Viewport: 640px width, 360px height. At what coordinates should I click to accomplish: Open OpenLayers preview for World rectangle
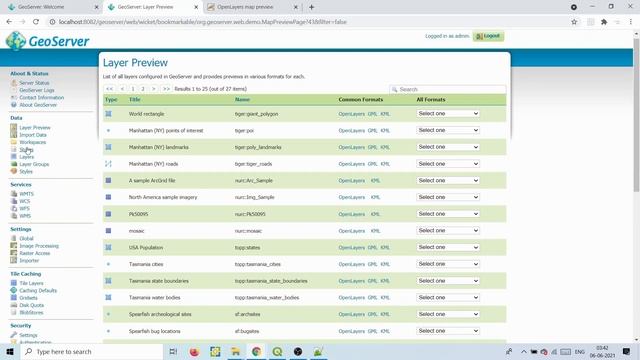351,114
